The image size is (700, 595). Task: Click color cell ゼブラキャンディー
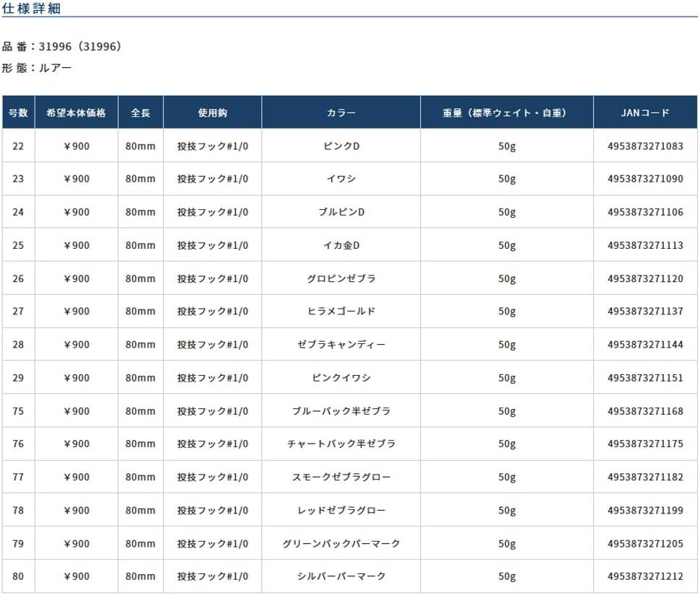point(341,344)
